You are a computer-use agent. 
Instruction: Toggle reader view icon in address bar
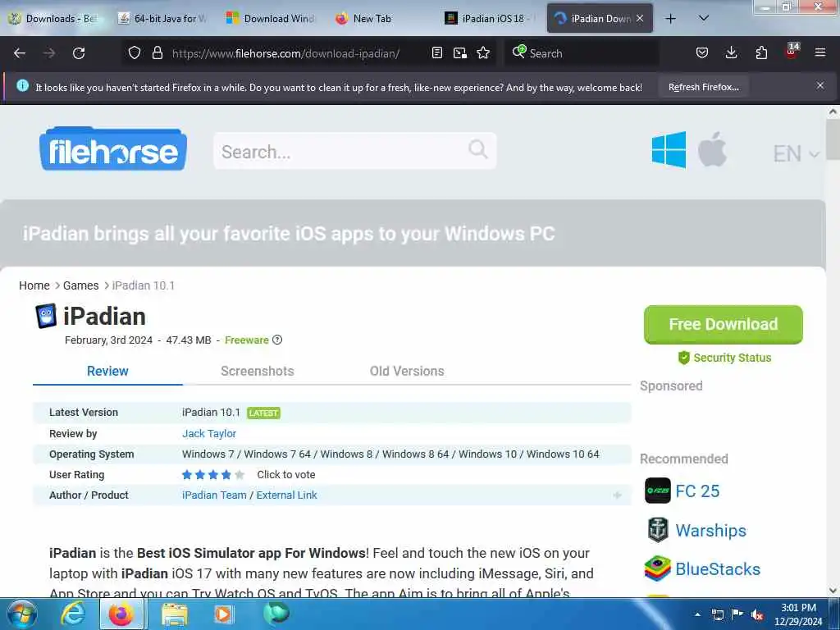(x=437, y=52)
